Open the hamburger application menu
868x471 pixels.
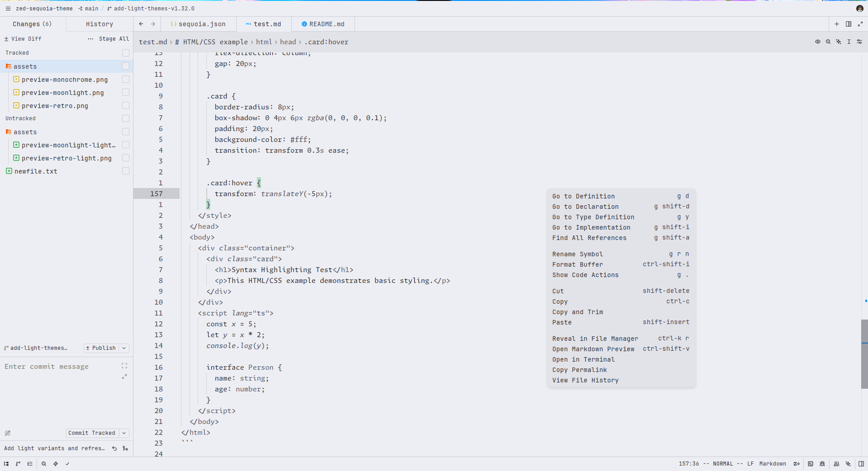coord(8,9)
